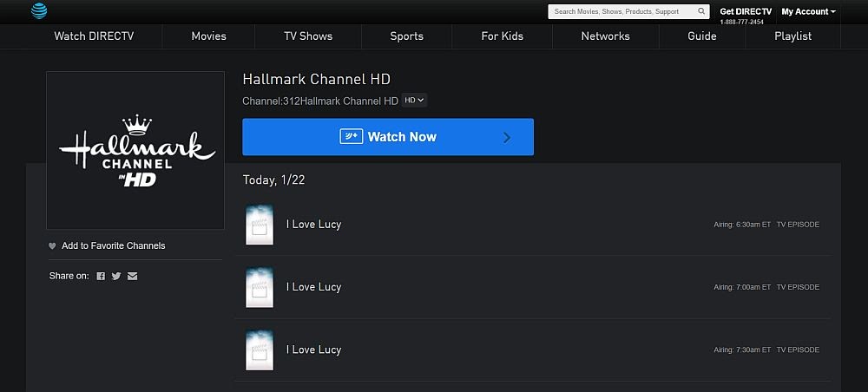This screenshot has height=392, width=868.
Task: Click the 'Airing: 7:30am ET' text
Action: click(742, 350)
